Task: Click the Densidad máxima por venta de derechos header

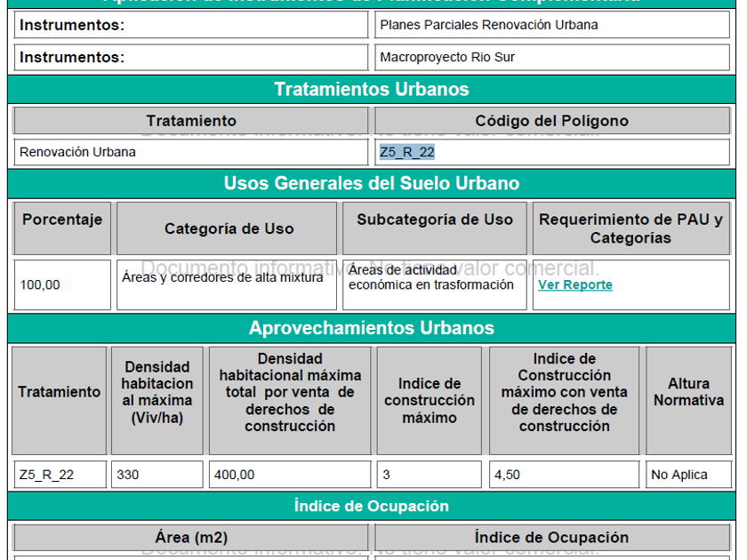Action: pos(290,401)
